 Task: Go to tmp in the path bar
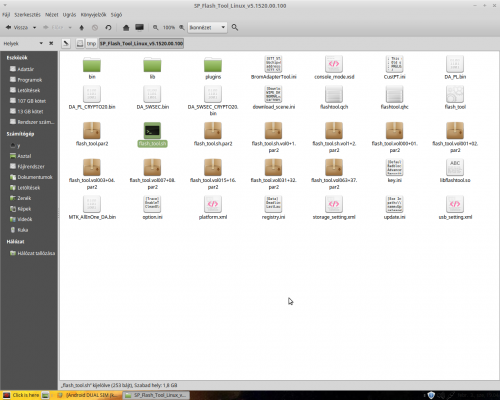point(91,43)
